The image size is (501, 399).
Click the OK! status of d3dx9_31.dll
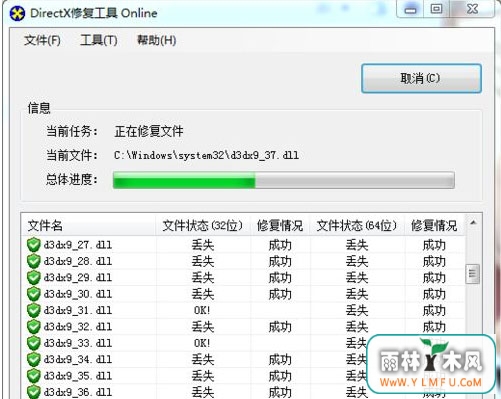coord(202,311)
